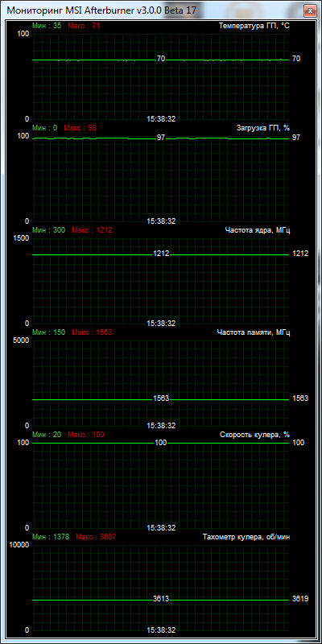Click the 3613 marker on the tachometer line
This screenshot has height=644, width=322.
[161, 599]
